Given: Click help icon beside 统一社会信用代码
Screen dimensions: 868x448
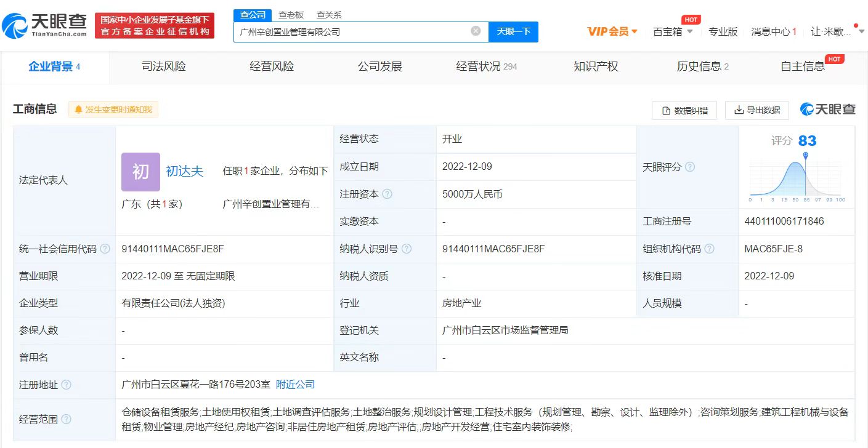Looking at the screenshot, I should (105, 249).
